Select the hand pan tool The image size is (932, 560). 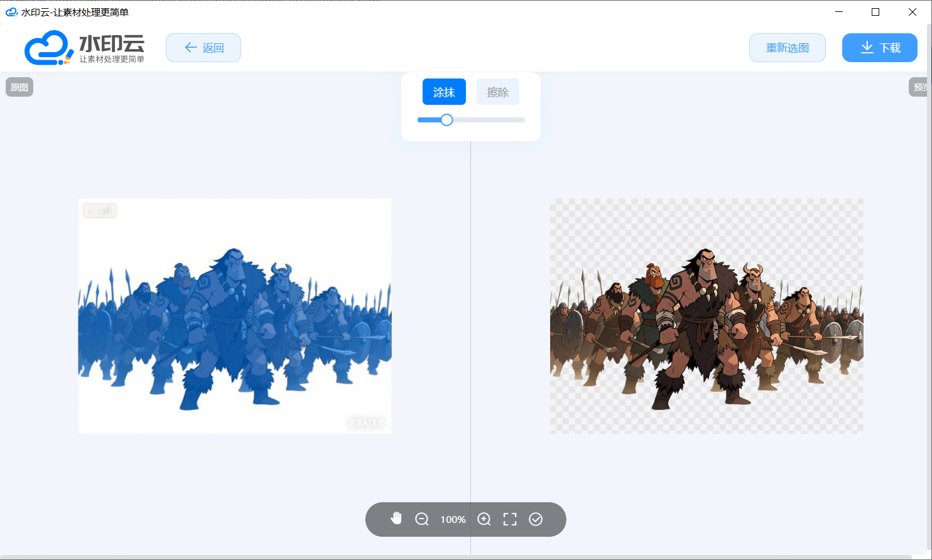(396, 519)
